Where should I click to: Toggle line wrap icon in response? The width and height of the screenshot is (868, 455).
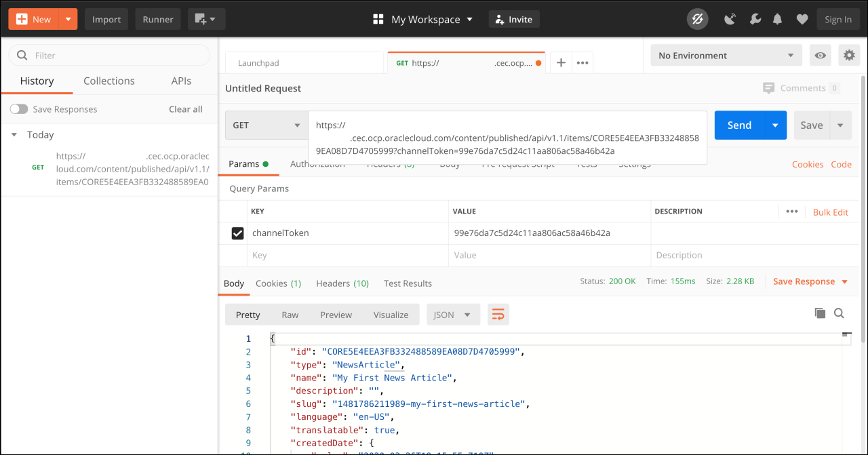tap(498, 315)
